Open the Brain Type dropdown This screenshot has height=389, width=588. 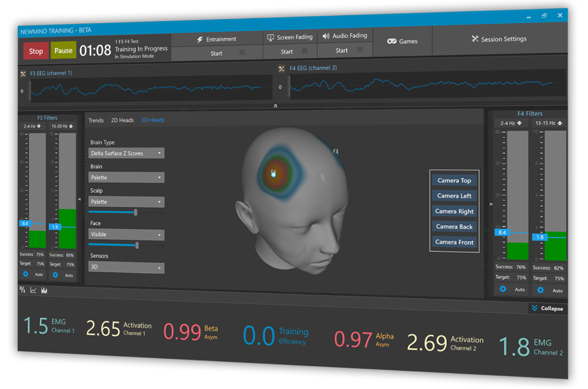tap(126, 153)
